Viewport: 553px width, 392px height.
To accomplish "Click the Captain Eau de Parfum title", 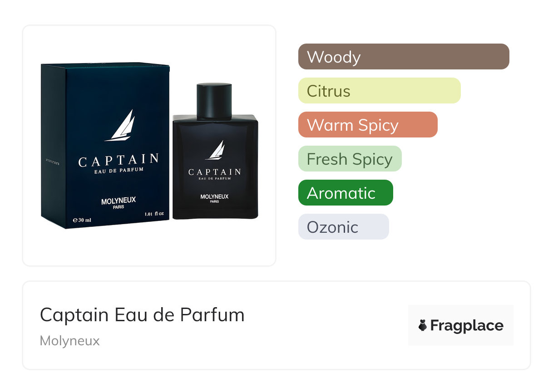I will click(x=142, y=314).
